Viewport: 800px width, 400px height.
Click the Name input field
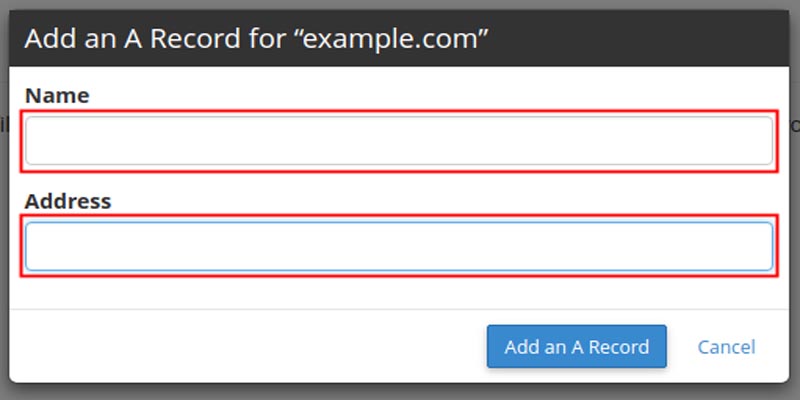coord(399,140)
